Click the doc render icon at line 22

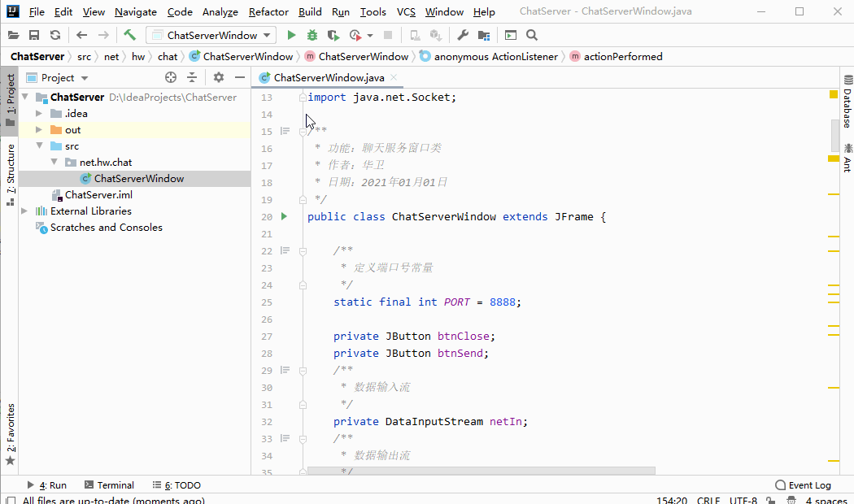click(285, 251)
